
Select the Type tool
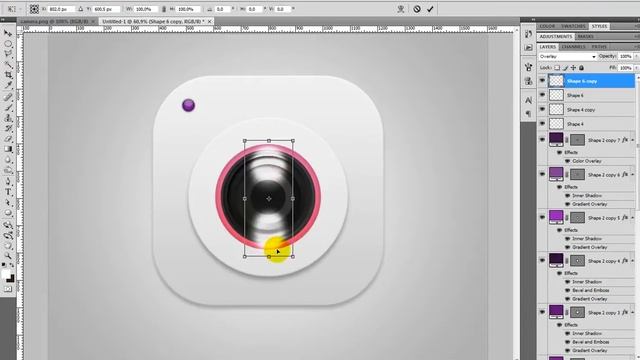point(8,192)
